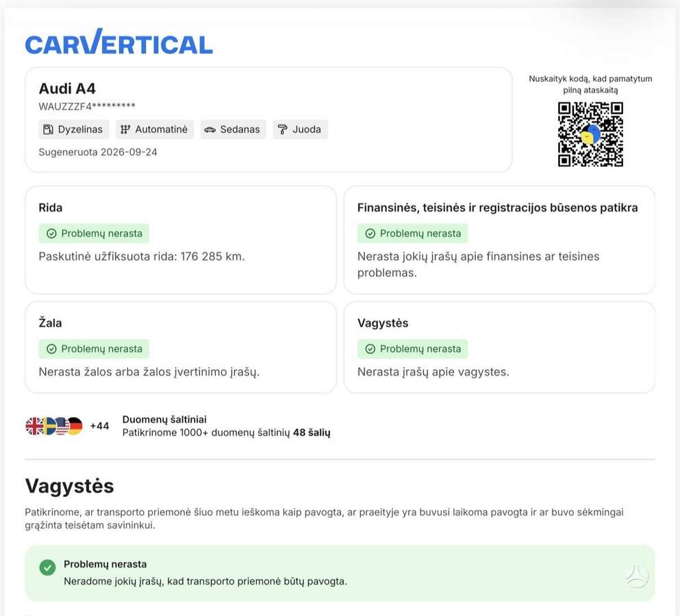
Task: Click the check icon in Žala status badge
Action: click(51, 349)
